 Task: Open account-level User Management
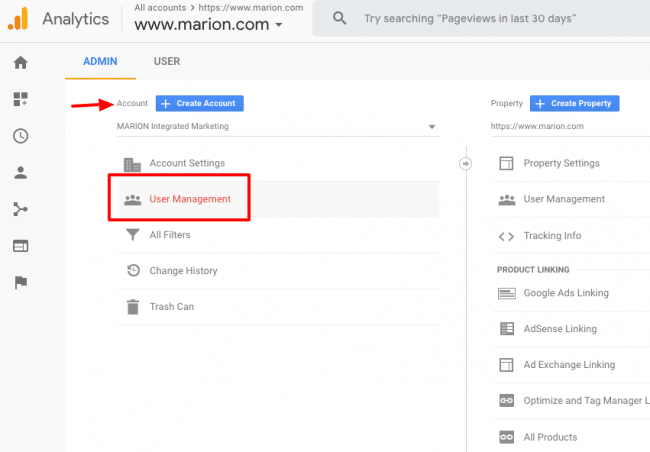(x=190, y=199)
